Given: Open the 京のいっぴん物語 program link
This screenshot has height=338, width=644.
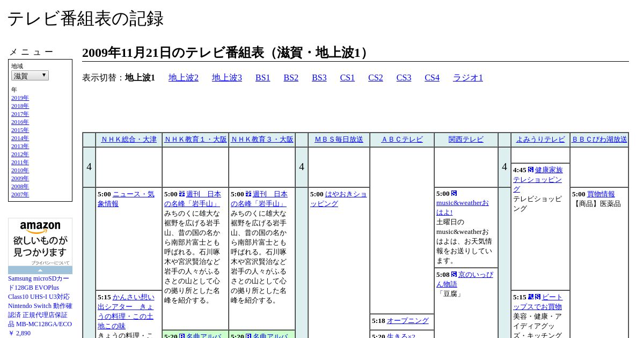Looking at the screenshot, I should [465, 280].
